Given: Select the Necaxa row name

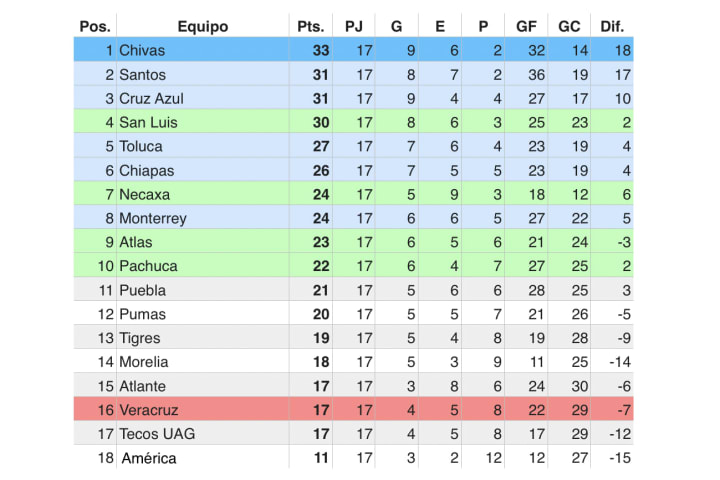Looking at the screenshot, I should pos(144,194).
